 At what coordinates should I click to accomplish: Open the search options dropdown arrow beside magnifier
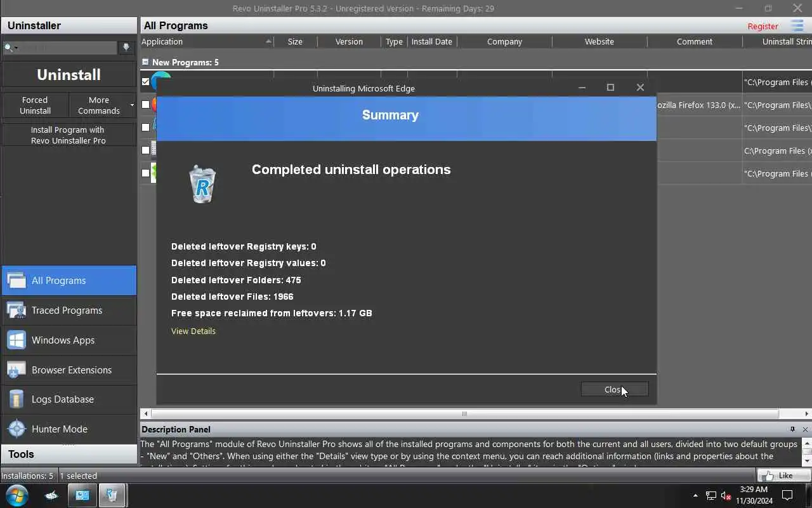(x=16, y=48)
